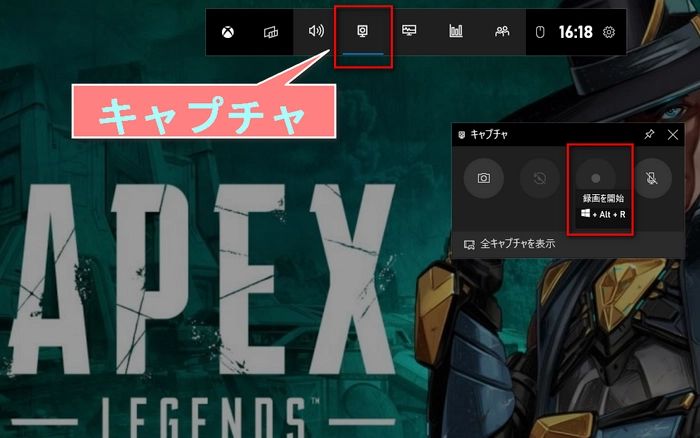Open the Resources bar-chart widget
This screenshot has width=700, height=438.
(x=456, y=31)
